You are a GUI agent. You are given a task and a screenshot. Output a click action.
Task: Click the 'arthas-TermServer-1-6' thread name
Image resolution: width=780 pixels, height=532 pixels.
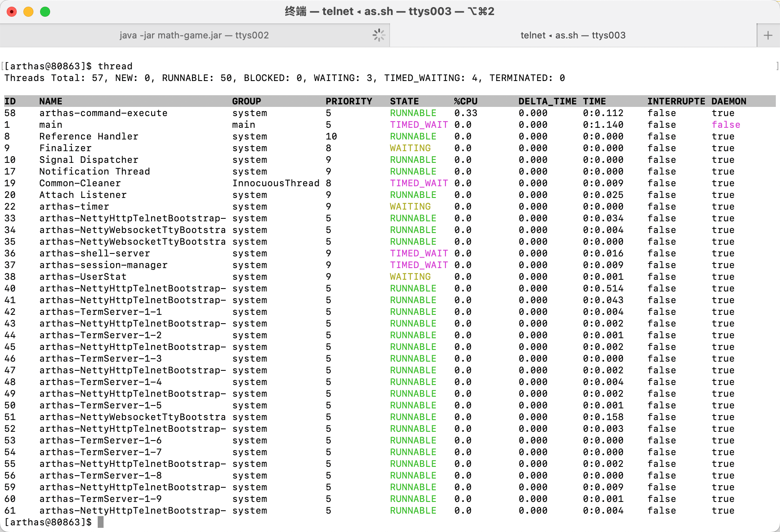pos(100,440)
